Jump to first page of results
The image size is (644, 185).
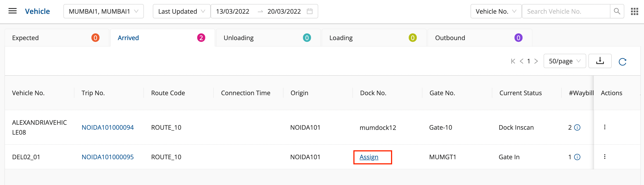point(513,61)
